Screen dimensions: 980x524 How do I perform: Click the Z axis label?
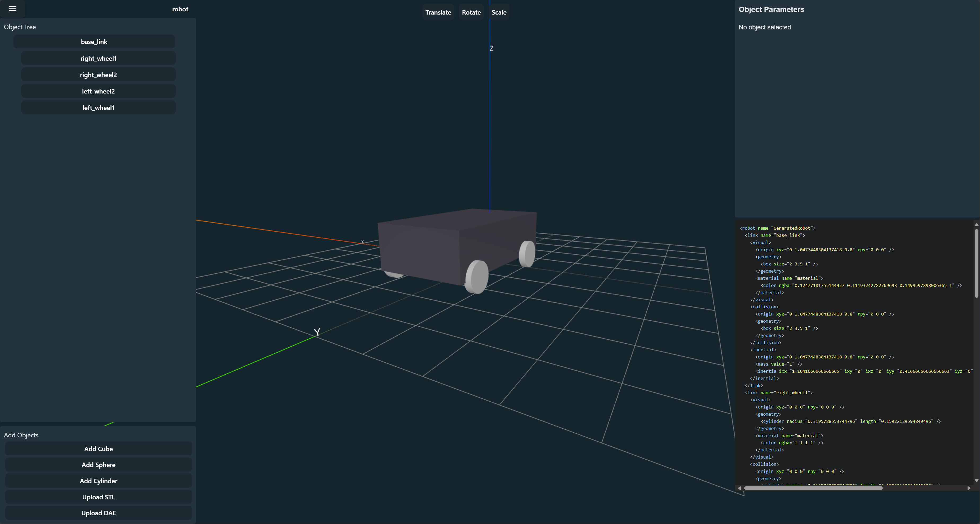click(x=491, y=48)
